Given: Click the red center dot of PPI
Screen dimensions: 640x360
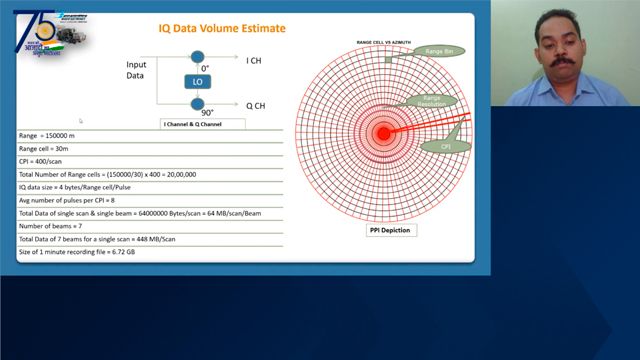Looking at the screenshot, I should pyautogui.click(x=384, y=133).
